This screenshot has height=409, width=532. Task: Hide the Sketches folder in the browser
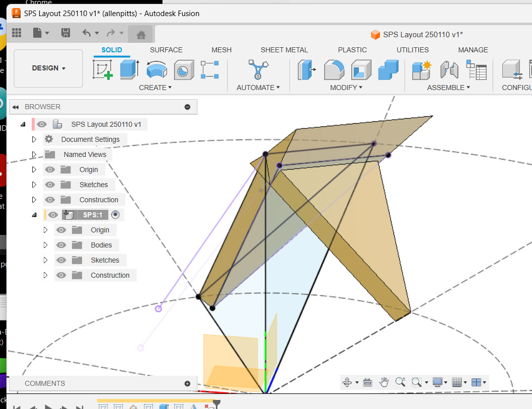point(50,185)
